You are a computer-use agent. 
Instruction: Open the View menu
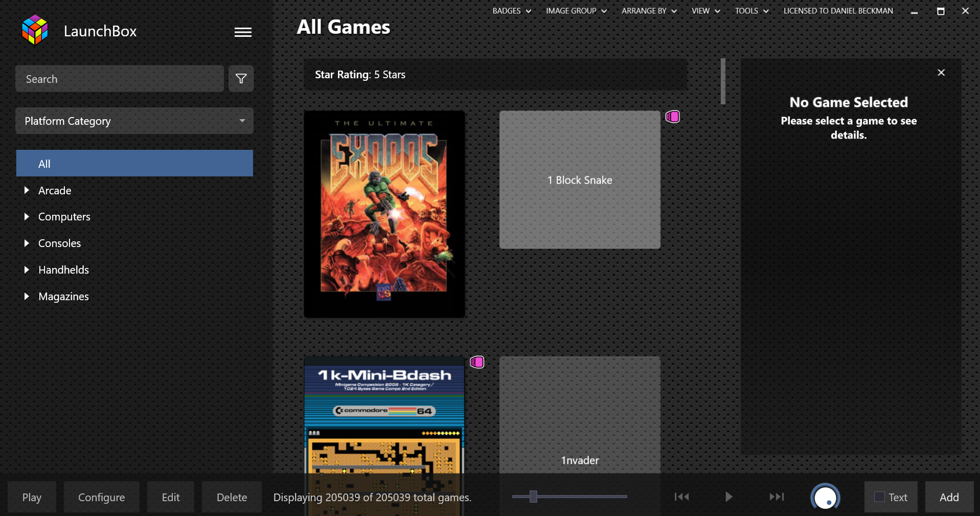click(705, 11)
